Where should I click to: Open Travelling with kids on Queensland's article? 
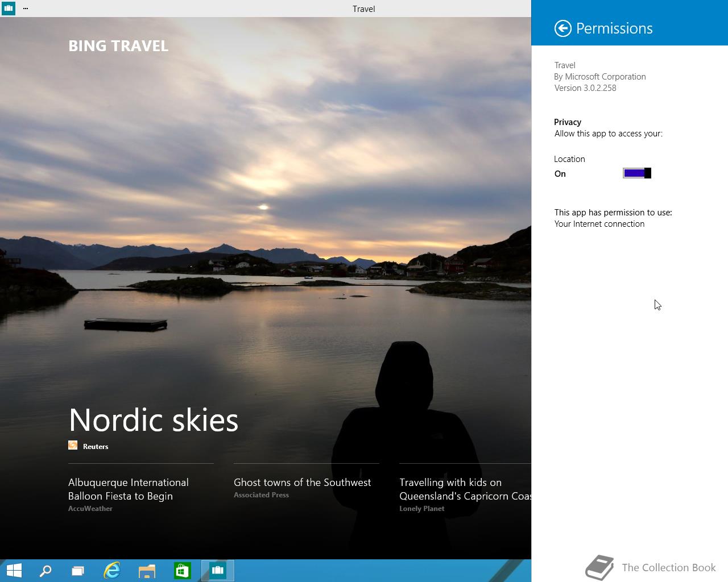point(465,489)
